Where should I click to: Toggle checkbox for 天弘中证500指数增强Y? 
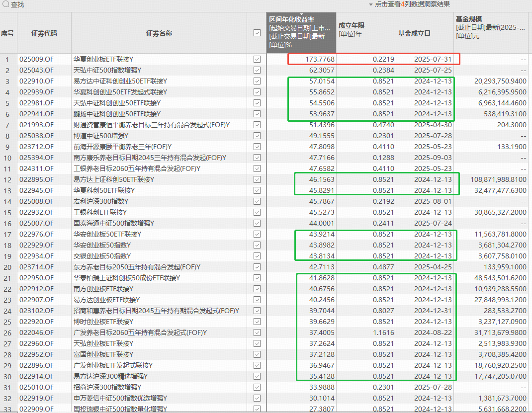[257, 70]
